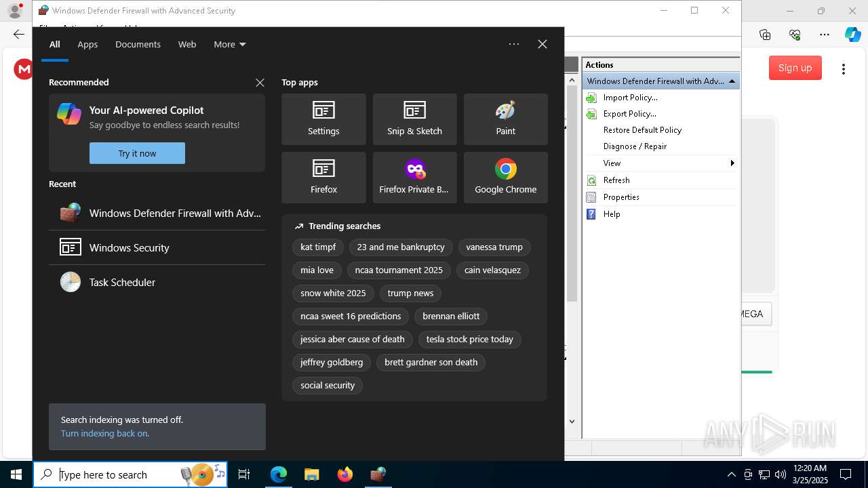
Task: Click scroll down arrow in firewall pane
Action: pos(572,422)
